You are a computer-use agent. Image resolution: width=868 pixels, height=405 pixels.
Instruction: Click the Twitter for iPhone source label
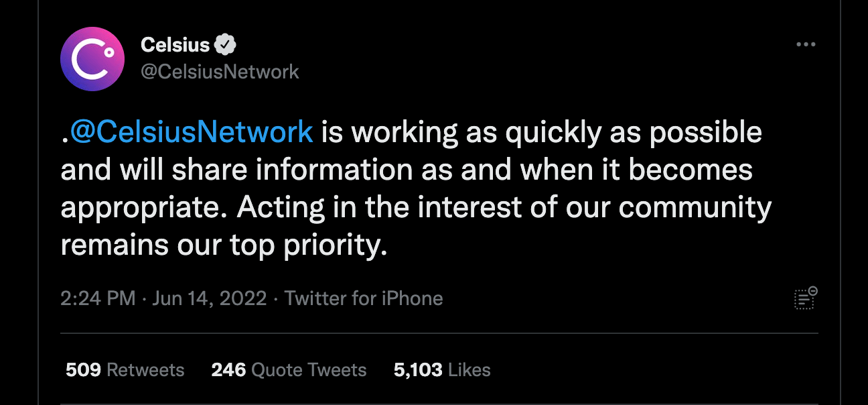(x=364, y=298)
